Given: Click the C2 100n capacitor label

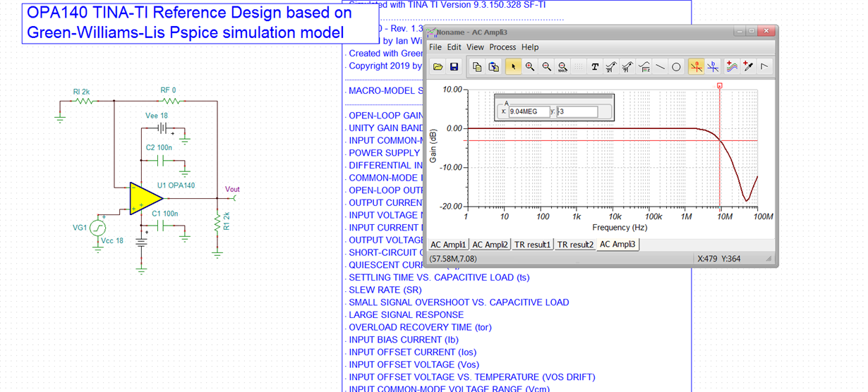Looking at the screenshot, I should (159, 148).
